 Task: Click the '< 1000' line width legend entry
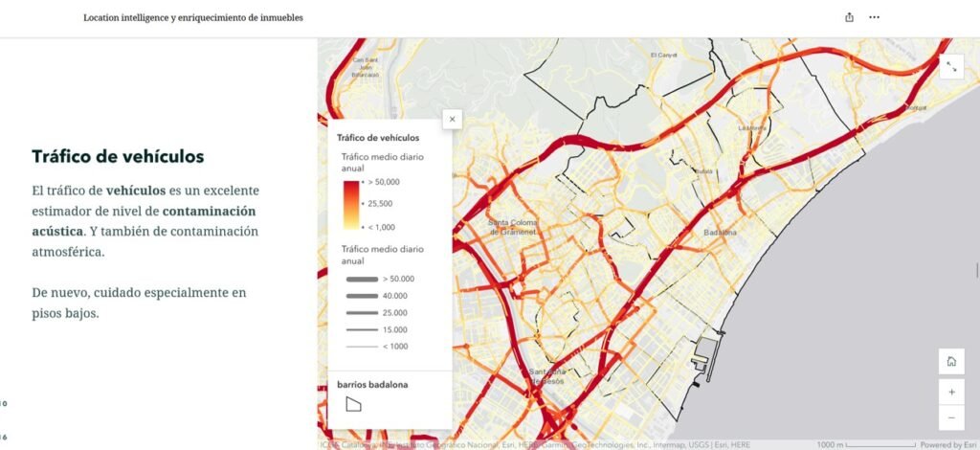(376, 347)
